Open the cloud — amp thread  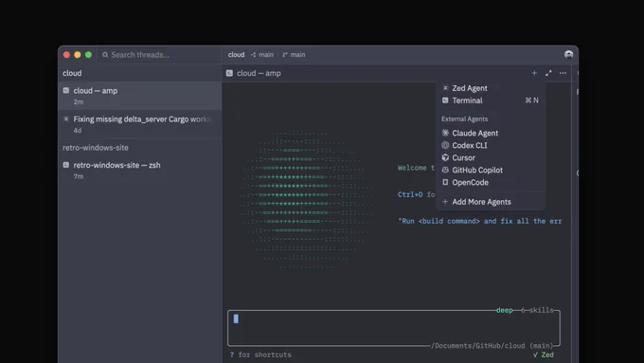click(x=139, y=96)
